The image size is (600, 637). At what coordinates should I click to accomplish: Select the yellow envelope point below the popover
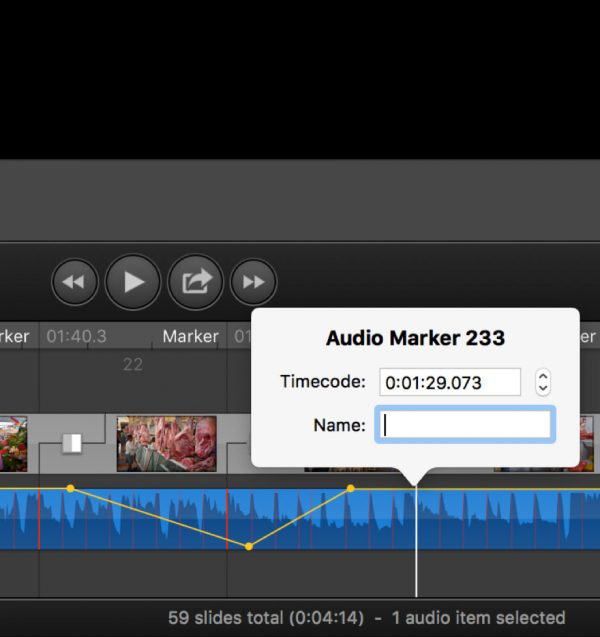coord(351,488)
